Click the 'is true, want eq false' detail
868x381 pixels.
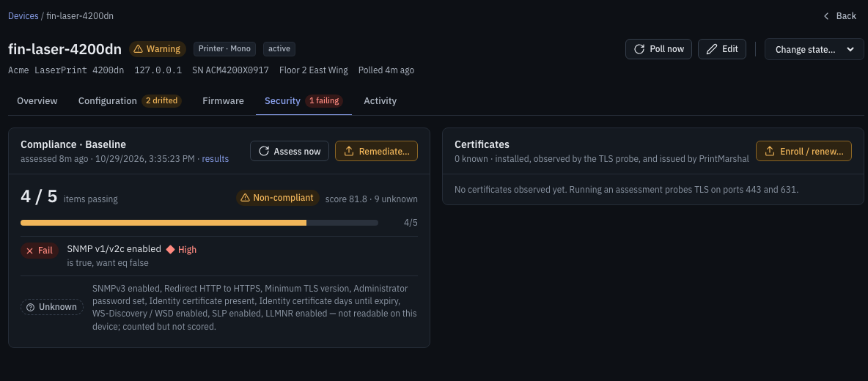[108, 263]
